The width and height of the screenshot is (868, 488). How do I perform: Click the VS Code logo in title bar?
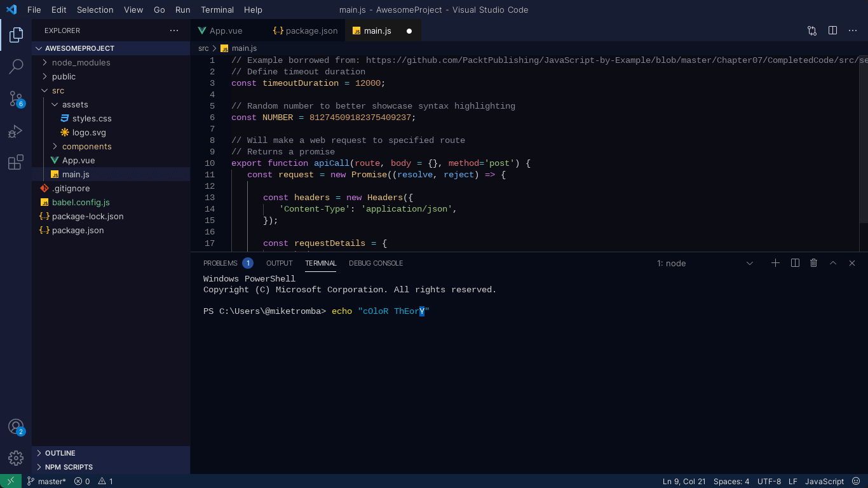click(11, 10)
